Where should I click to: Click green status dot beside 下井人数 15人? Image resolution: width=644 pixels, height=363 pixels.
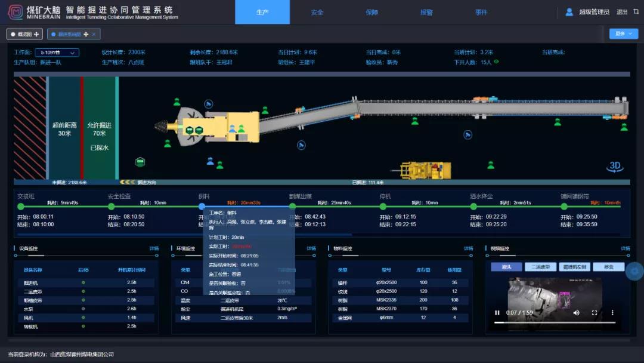coord(496,61)
